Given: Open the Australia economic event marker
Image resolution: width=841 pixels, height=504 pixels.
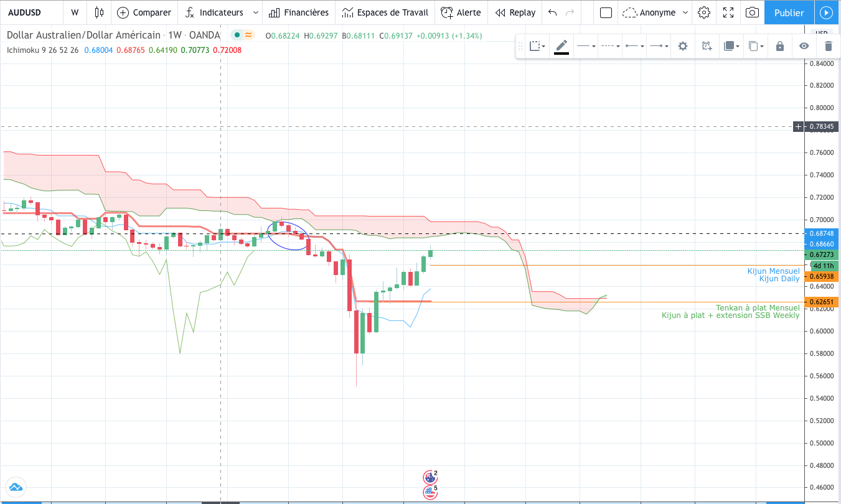Looking at the screenshot, I should coord(430,478).
